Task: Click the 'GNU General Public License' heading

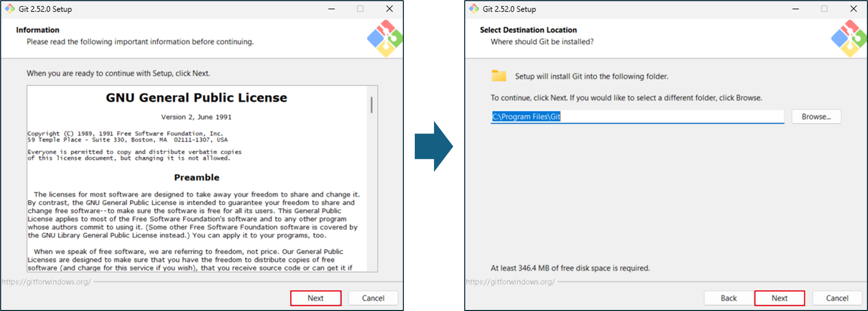Action: point(196,98)
